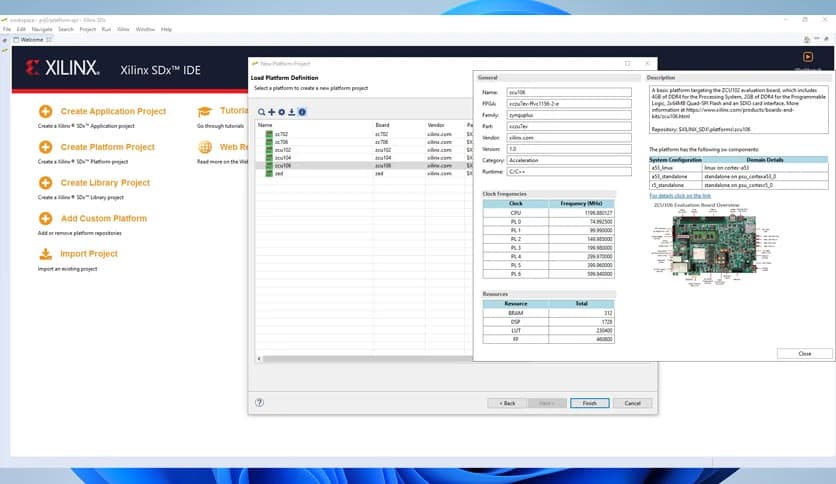Click the blue info icon in platform toolbar
The image size is (836, 484).
pyautogui.click(x=302, y=112)
